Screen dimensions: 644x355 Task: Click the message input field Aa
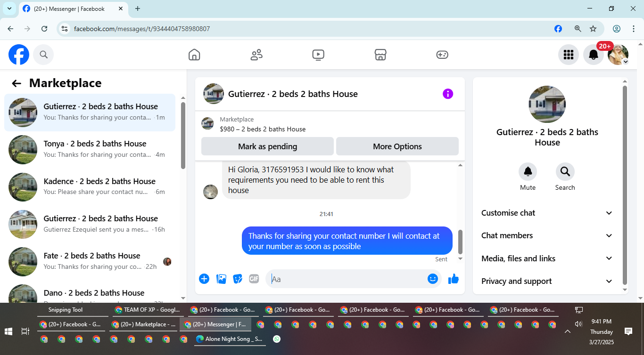click(347, 279)
